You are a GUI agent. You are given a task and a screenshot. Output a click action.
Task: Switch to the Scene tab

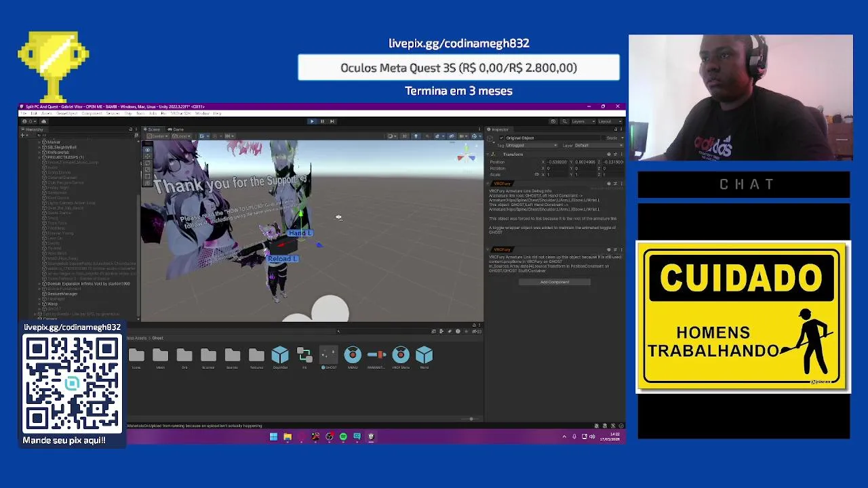pos(152,129)
